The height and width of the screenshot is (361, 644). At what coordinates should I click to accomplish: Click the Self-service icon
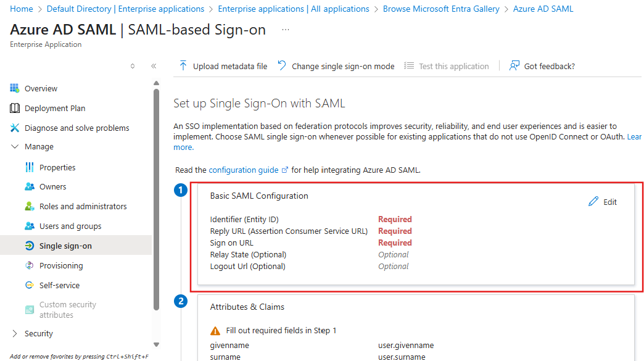29,285
